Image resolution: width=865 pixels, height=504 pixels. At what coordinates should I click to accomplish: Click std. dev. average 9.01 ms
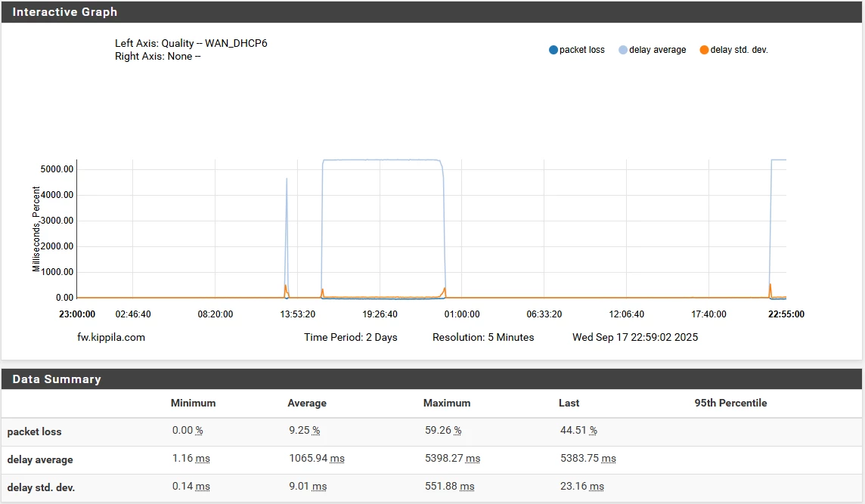click(308, 487)
